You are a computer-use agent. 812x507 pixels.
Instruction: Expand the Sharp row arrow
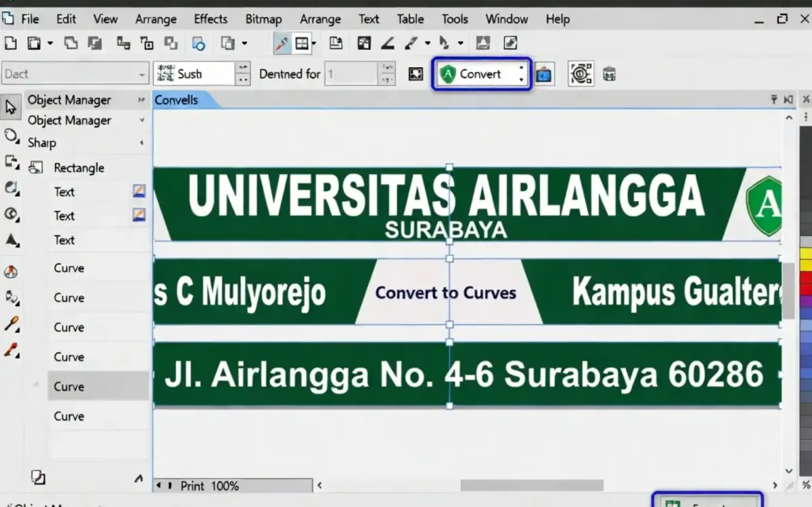pyautogui.click(x=141, y=143)
